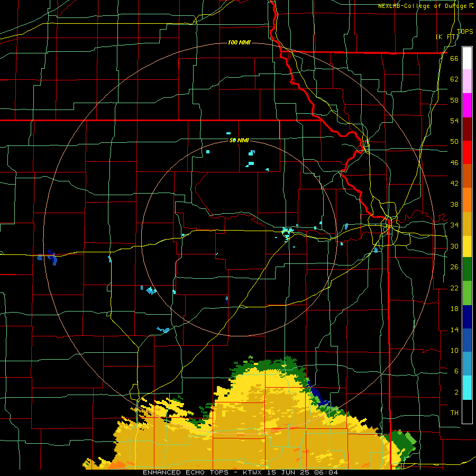Click the "46" legend value
This screenshot has height=476, width=476.
pos(454,162)
